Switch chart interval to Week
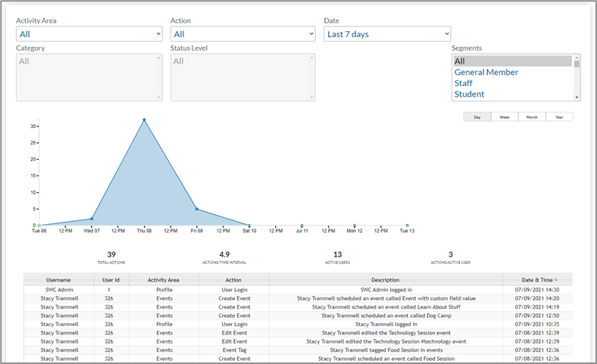Viewport: 597px width, 364px height. 505,117
